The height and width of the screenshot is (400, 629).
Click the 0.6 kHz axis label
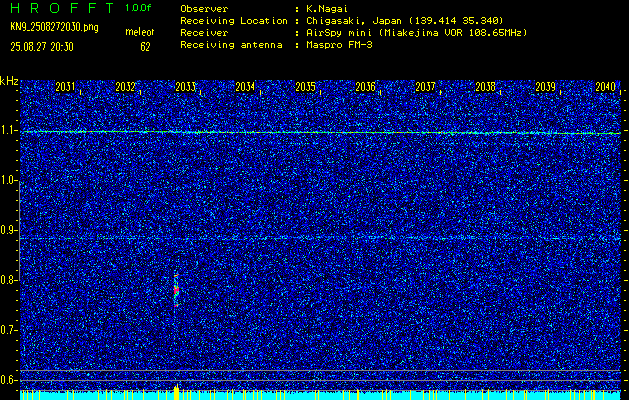7,380
